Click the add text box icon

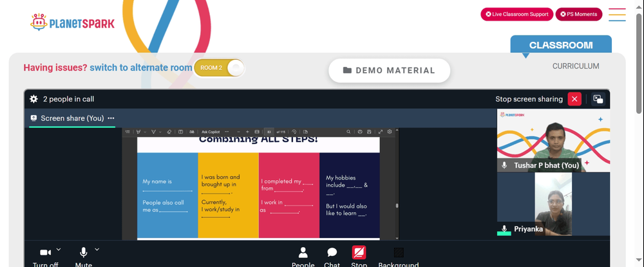click(180, 132)
